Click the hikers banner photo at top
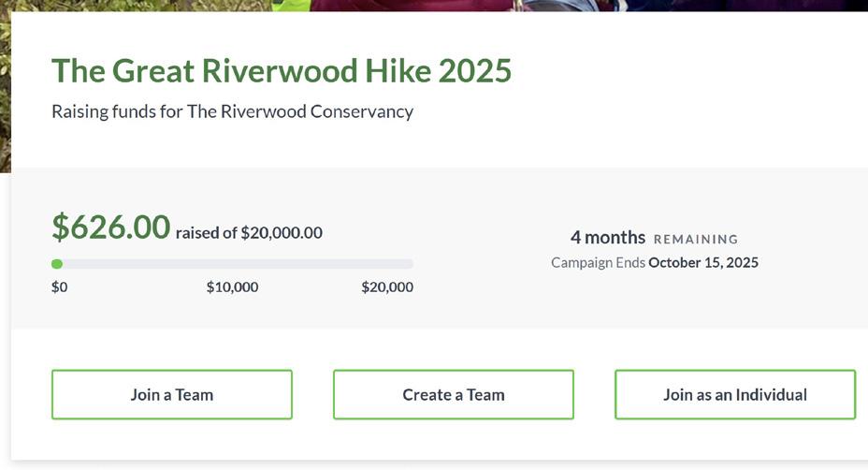The image size is (868, 470). point(434,6)
